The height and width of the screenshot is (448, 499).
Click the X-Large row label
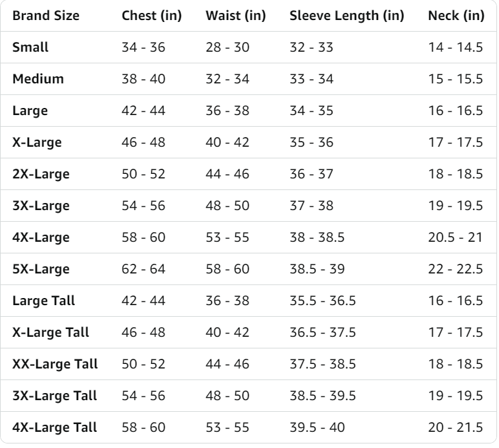click(x=37, y=143)
